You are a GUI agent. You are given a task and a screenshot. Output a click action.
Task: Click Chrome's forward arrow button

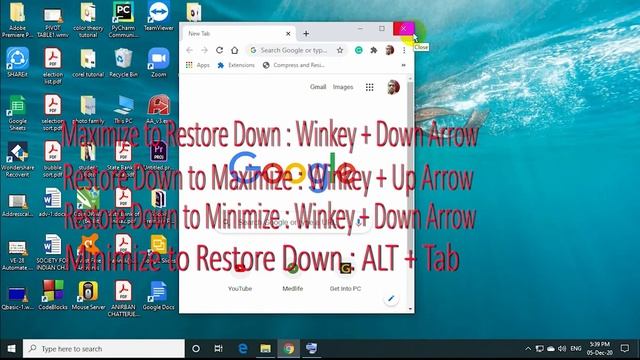click(204, 50)
